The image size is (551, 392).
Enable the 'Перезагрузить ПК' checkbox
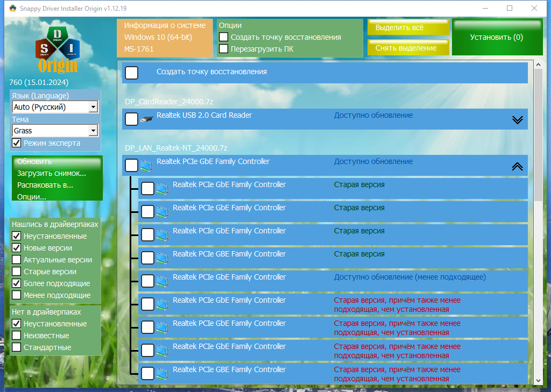(223, 49)
